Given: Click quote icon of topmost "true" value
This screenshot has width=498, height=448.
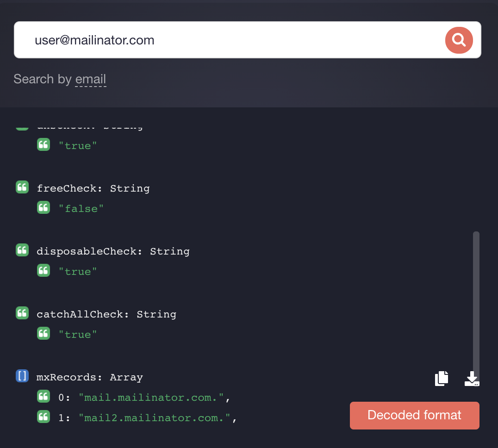Looking at the screenshot, I should tap(44, 144).
